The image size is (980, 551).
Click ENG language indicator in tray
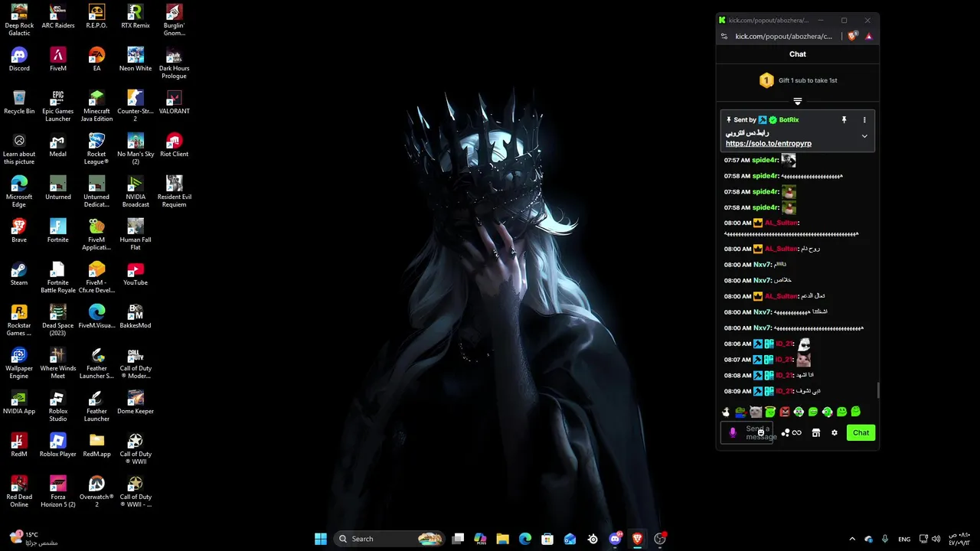point(904,539)
